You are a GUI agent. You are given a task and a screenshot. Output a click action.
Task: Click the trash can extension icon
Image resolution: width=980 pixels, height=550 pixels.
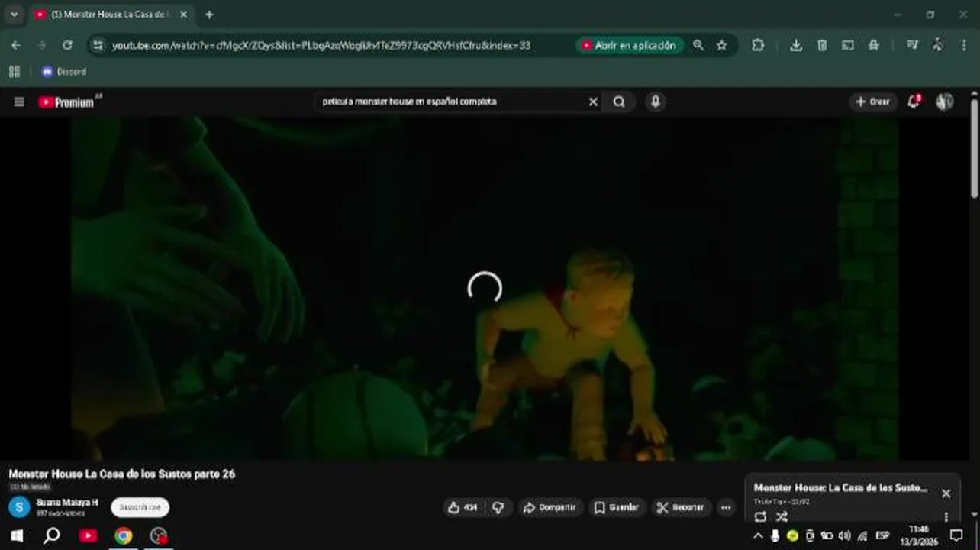tap(822, 45)
